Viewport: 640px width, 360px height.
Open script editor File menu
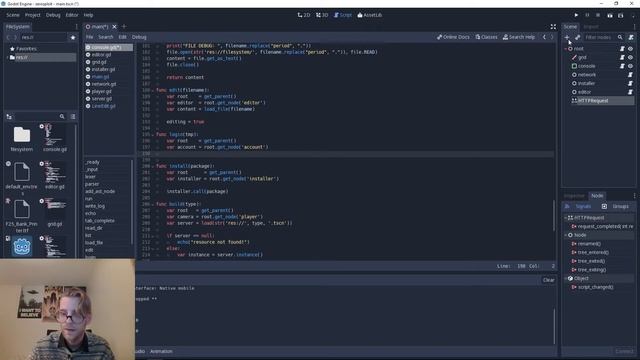[x=89, y=37]
